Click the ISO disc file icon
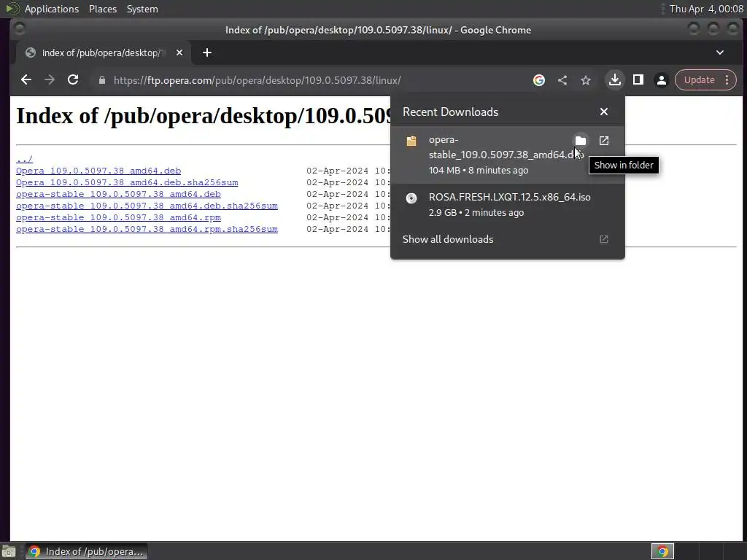The image size is (747, 560). [411, 198]
